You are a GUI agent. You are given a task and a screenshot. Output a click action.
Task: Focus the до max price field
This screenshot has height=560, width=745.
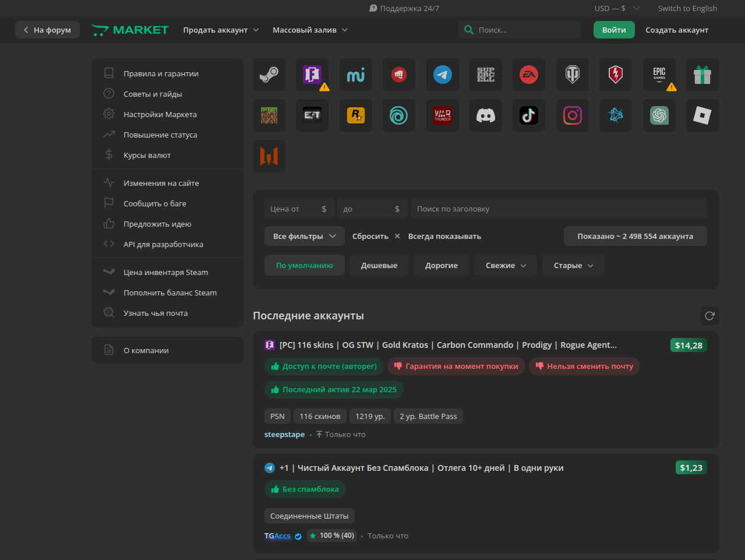(373, 209)
